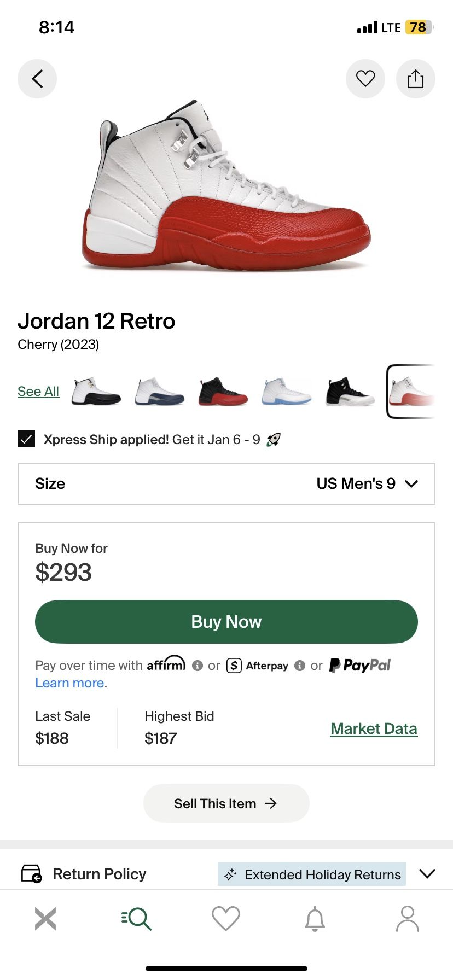Open the search tab in the bottom bar

tap(136, 919)
